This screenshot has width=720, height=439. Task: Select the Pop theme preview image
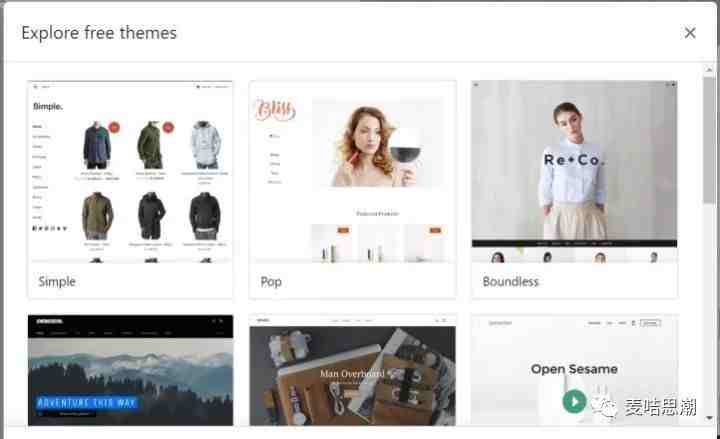coord(352,172)
